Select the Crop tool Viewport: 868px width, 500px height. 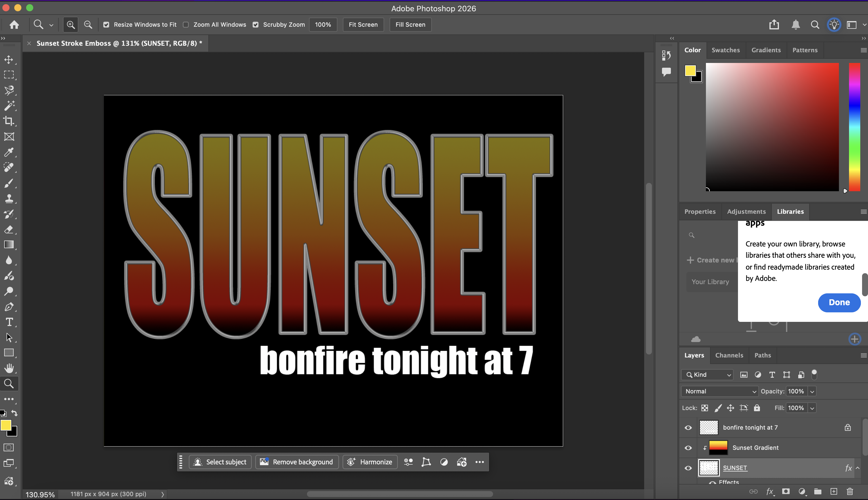click(9, 121)
